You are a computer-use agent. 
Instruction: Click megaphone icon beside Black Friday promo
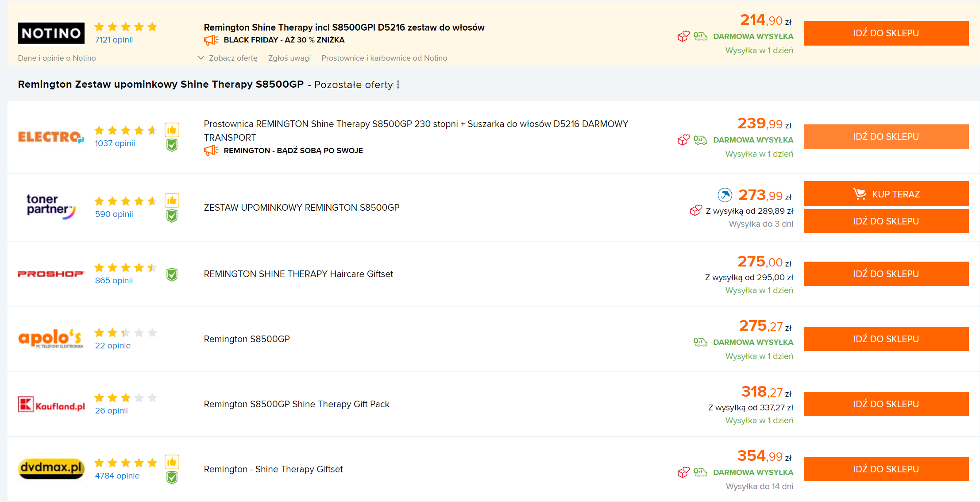click(x=211, y=40)
